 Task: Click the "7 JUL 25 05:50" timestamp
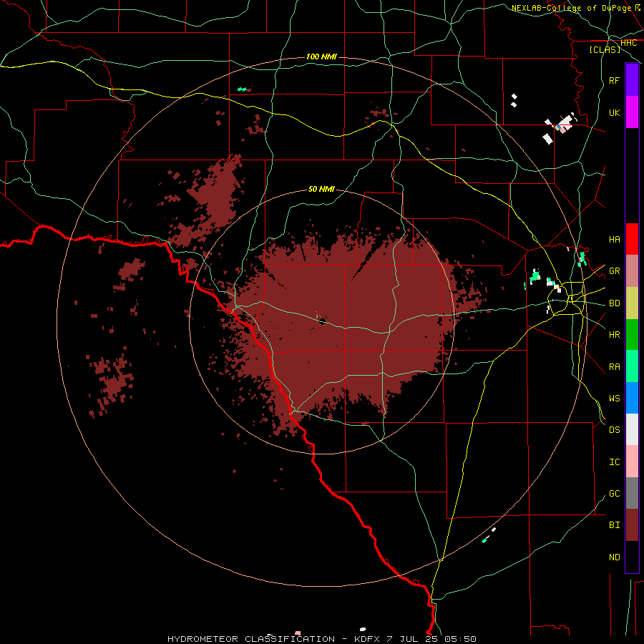pos(431,639)
